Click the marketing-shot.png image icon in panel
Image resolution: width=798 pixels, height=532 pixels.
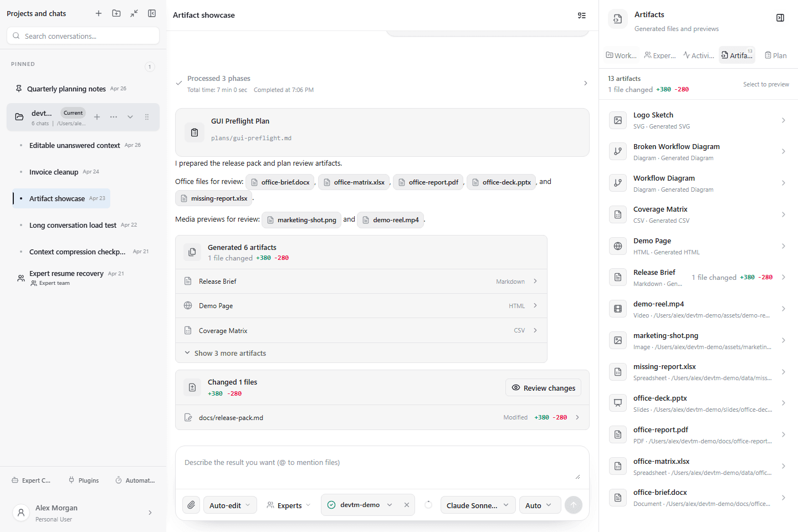618,340
